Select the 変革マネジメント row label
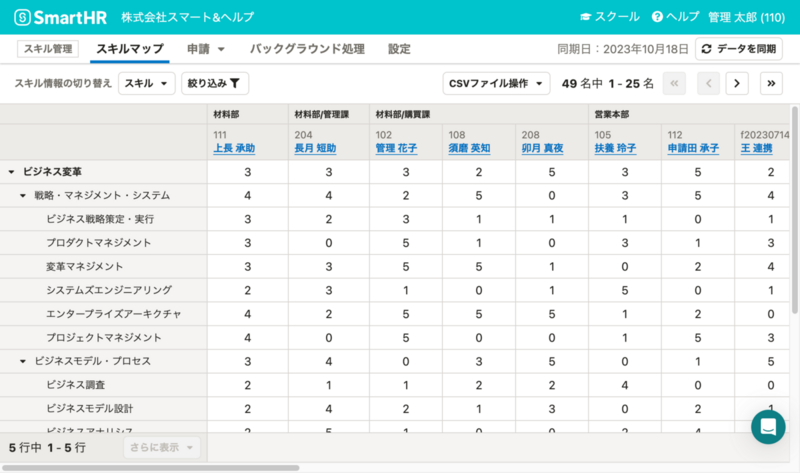Image resolution: width=800 pixels, height=473 pixels. (84, 266)
